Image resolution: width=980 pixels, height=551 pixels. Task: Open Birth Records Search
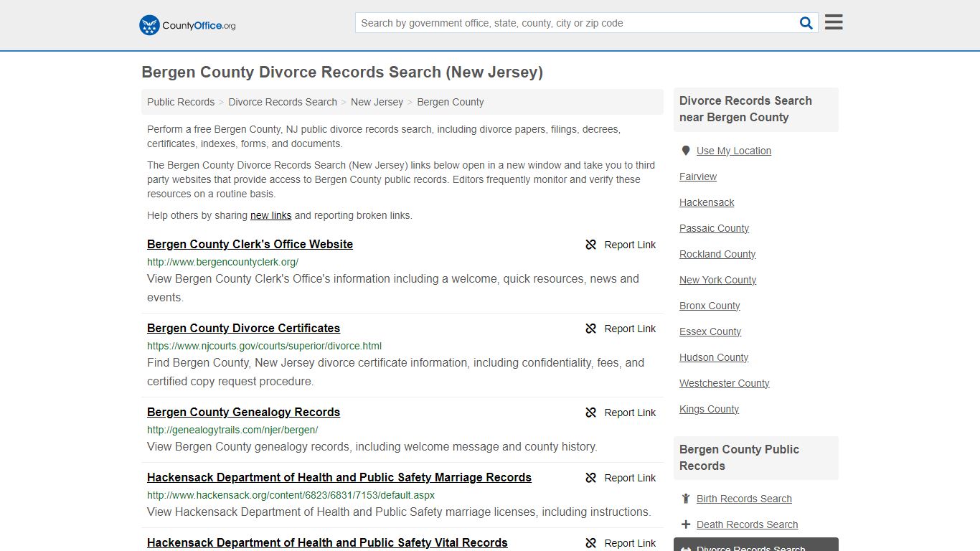click(744, 499)
